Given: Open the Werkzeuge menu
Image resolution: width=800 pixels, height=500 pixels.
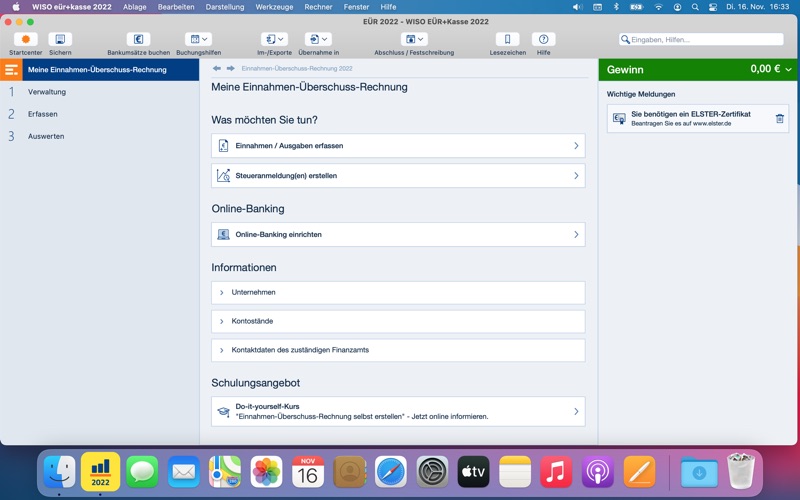Looking at the screenshot, I should click(x=274, y=7).
